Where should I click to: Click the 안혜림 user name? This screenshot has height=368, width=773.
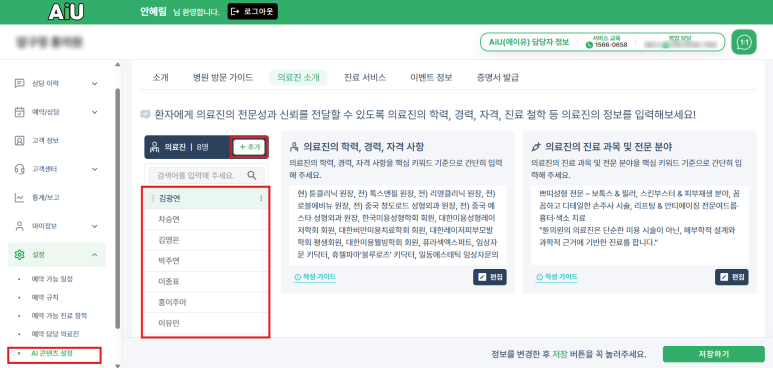point(154,11)
